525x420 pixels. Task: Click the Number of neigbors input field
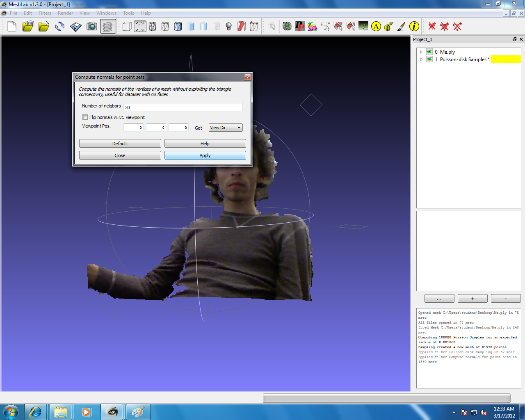click(x=183, y=107)
